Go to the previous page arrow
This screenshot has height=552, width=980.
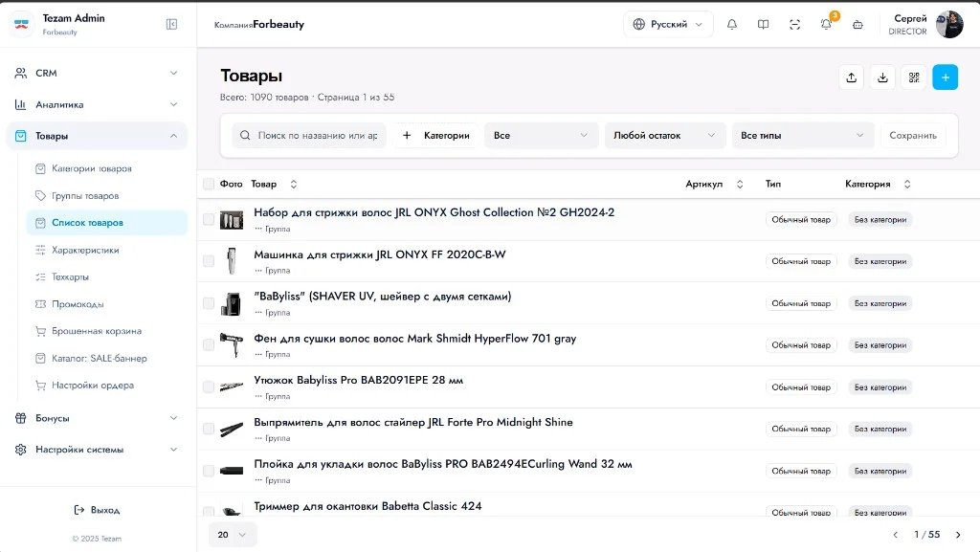click(895, 535)
